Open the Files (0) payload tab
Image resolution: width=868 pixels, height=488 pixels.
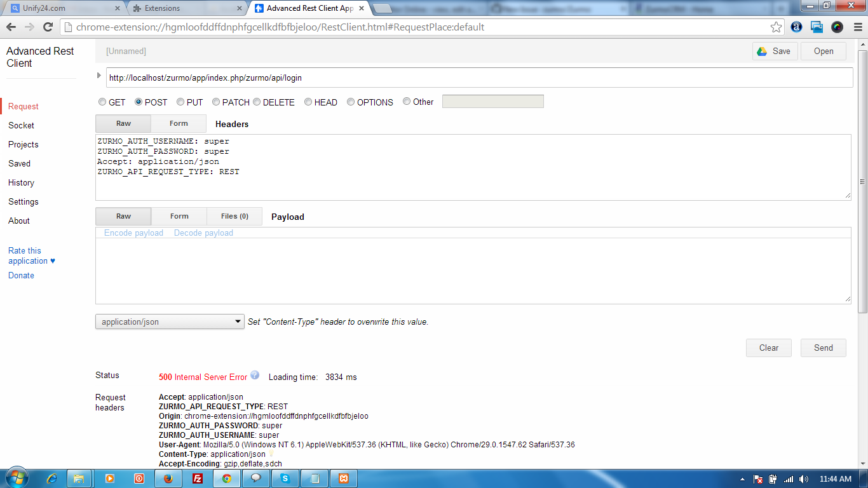[234, 216]
